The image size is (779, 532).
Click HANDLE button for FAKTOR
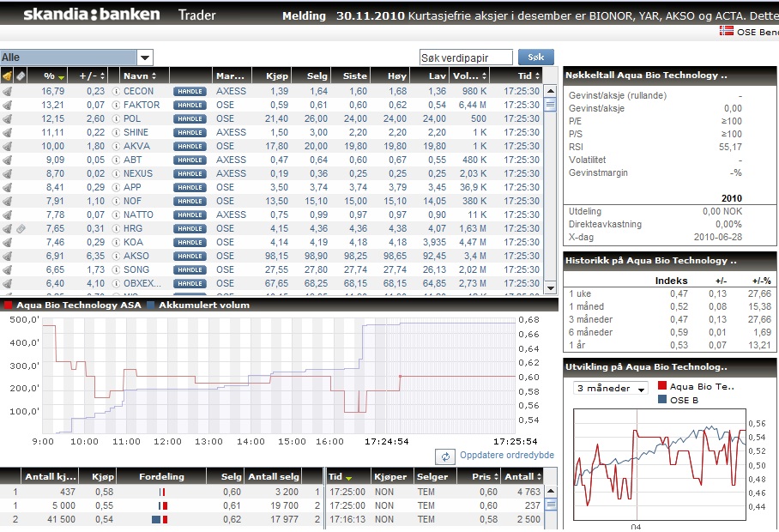[x=190, y=106]
